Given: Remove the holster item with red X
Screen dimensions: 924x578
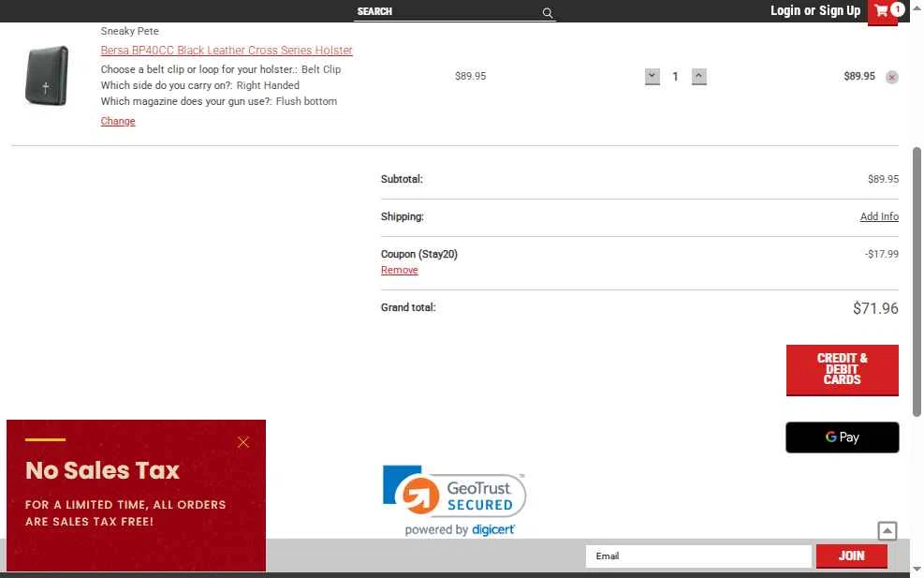Looking at the screenshot, I should pos(891,77).
